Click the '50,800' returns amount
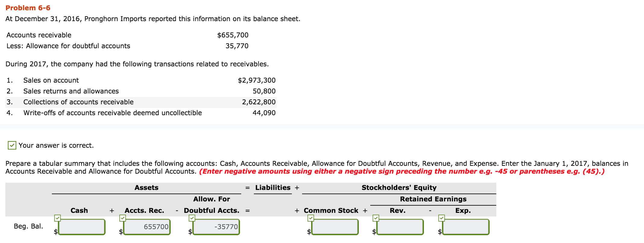The height and width of the screenshot is (243, 644). pyautogui.click(x=264, y=91)
